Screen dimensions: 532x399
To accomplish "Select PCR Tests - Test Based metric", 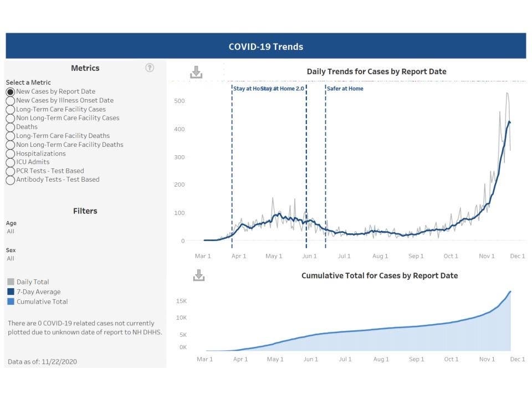I will 10,171.
